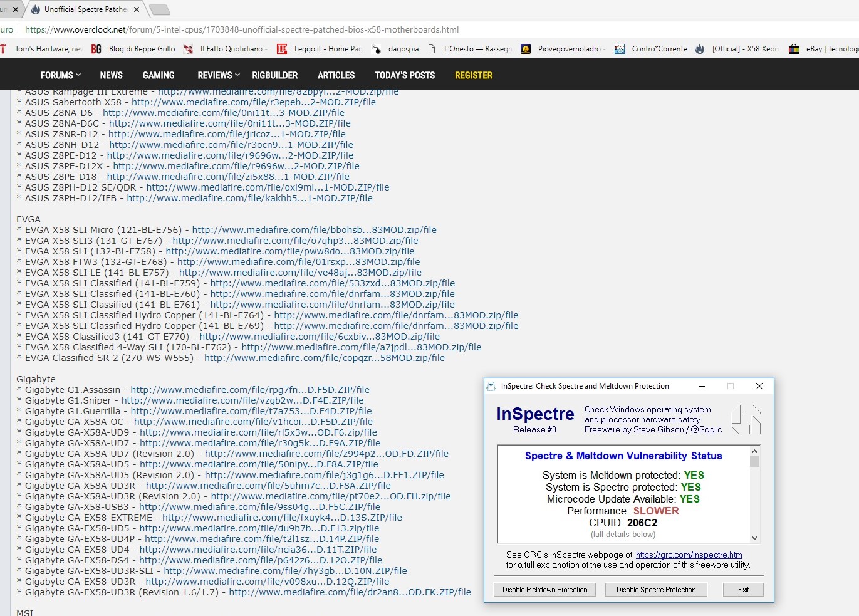Open EVGA X58 Classified 4-Way SLI link

[362, 347]
